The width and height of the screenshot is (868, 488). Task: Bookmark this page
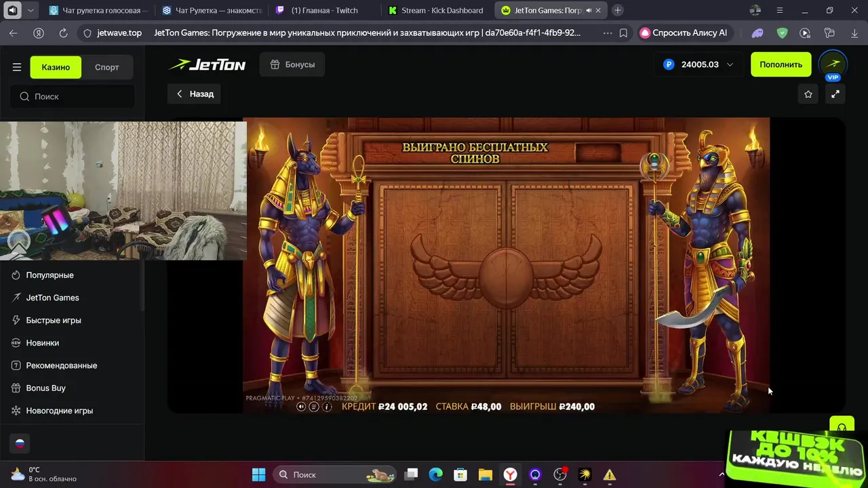click(x=623, y=33)
